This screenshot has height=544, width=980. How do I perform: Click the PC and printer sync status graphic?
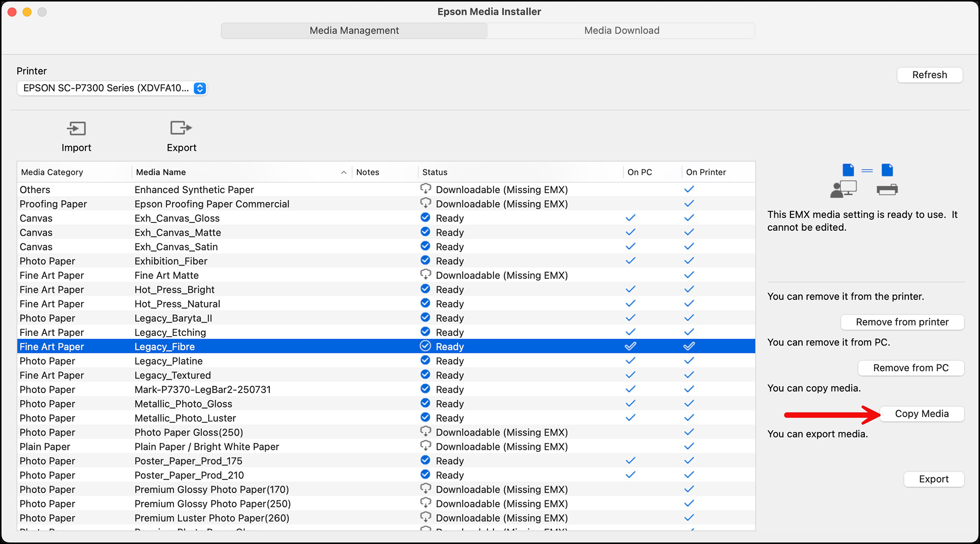point(865,180)
